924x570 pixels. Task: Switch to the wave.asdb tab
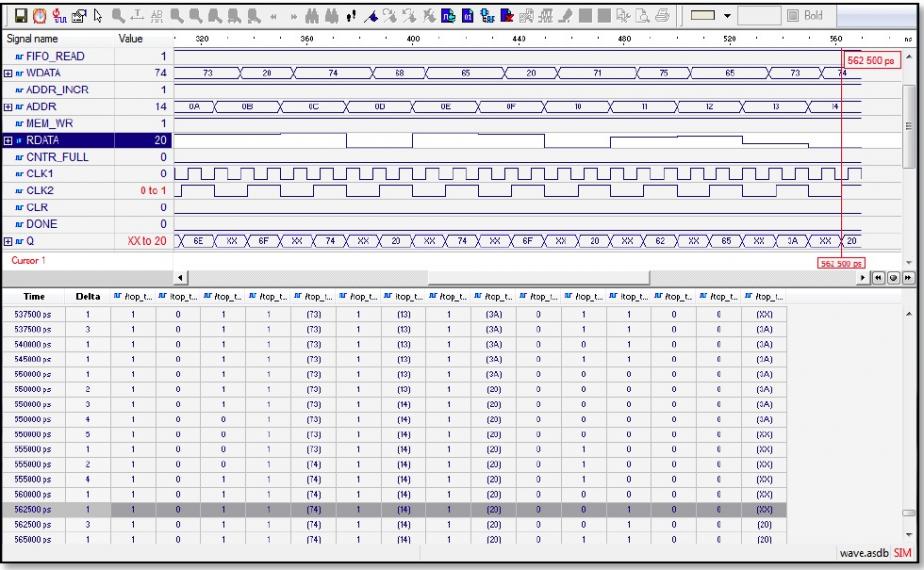[x=864, y=553]
